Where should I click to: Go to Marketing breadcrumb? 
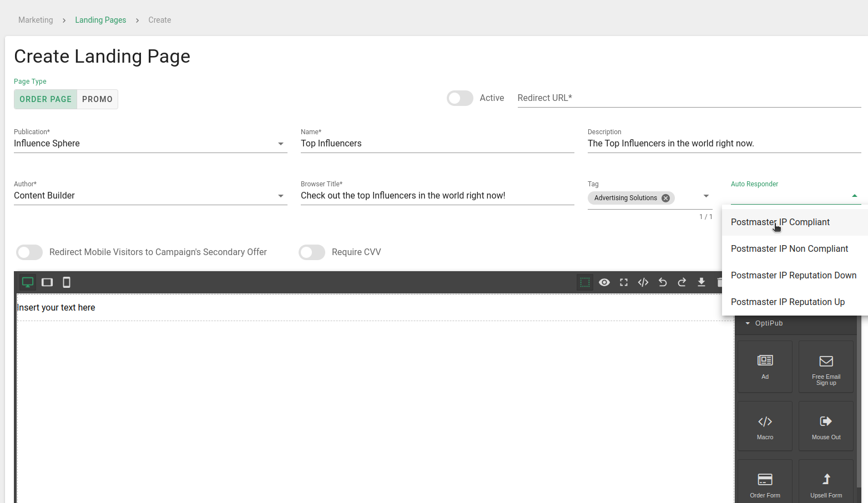pyautogui.click(x=36, y=20)
